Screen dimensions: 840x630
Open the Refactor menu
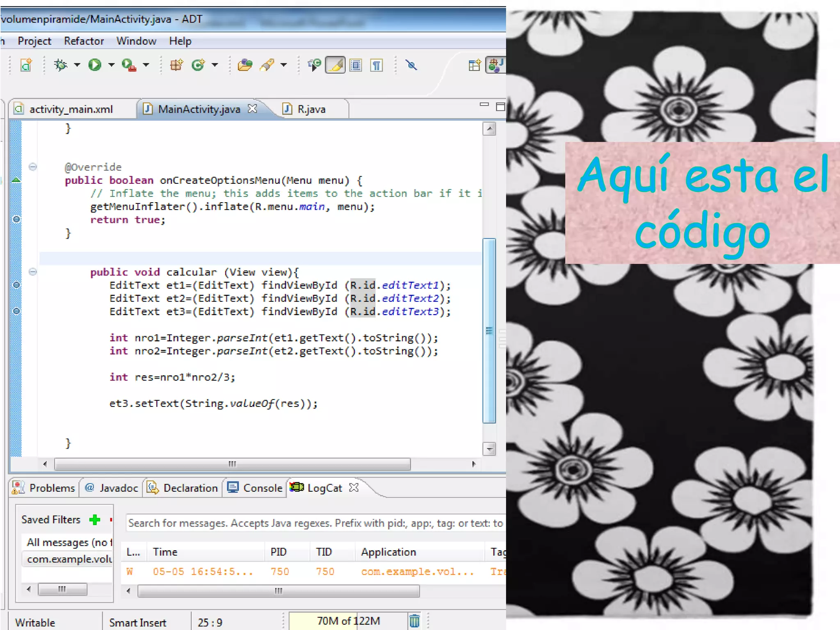click(84, 41)
